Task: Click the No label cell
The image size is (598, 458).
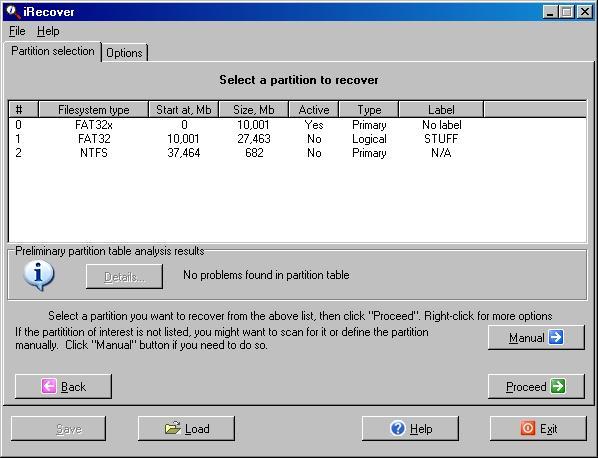Action: [x=442, y=125]
